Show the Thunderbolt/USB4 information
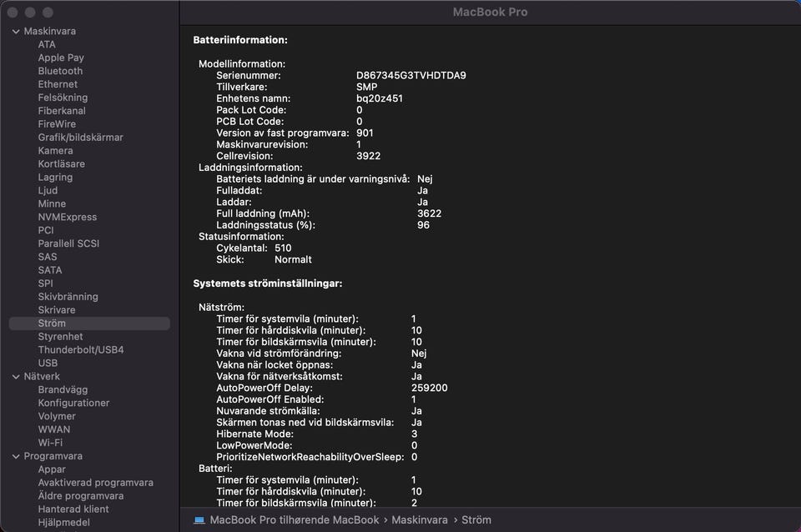Image resolution: width=801 pixels, height=532 pixels. tap(80, 350)
